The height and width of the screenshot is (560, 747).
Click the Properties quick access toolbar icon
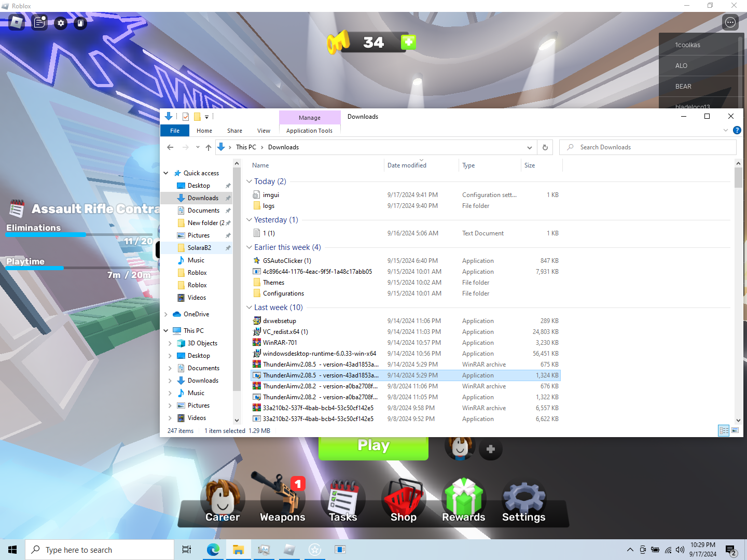[186, 117]
